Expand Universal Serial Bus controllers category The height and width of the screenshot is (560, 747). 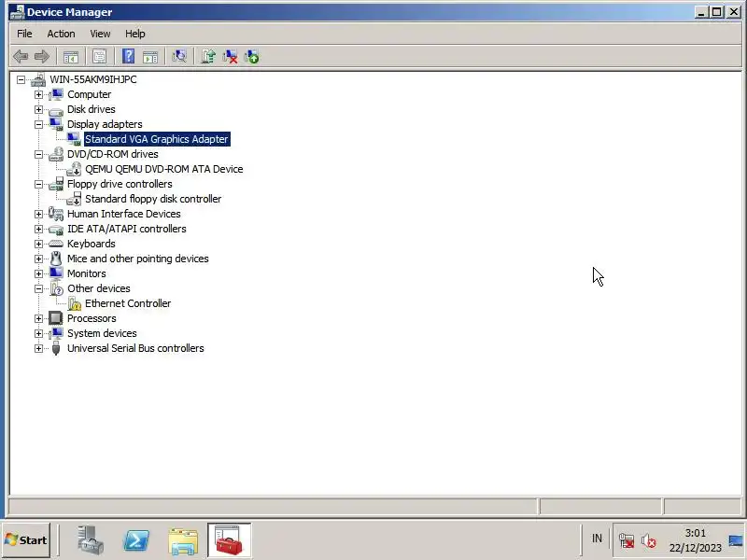pyautogui.click(x=38, y=348)
